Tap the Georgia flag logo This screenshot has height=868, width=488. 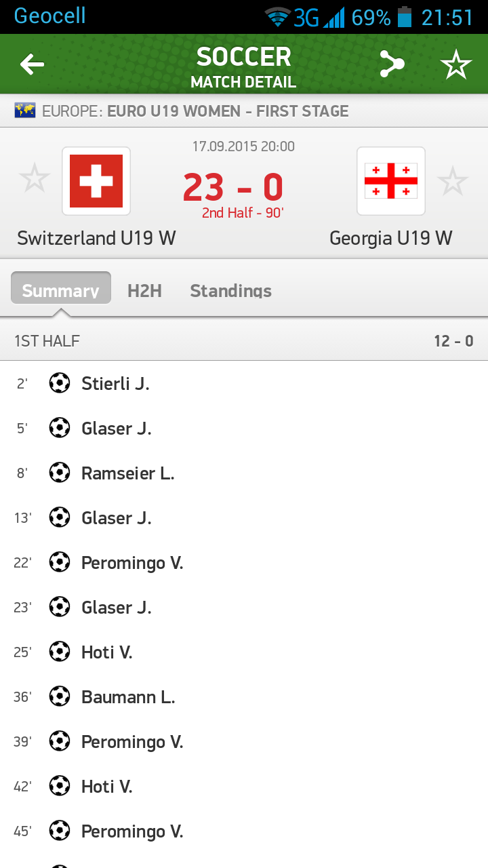[x=391, y=181]
